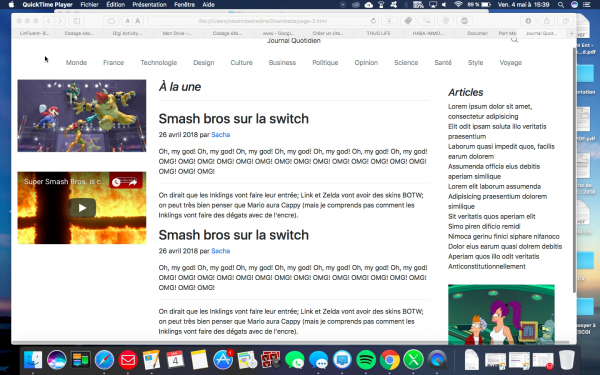The width and height of the screenshot is (600, 375).
Task: Open Mission Control from the dock
Action: click(x=80, y=360)
